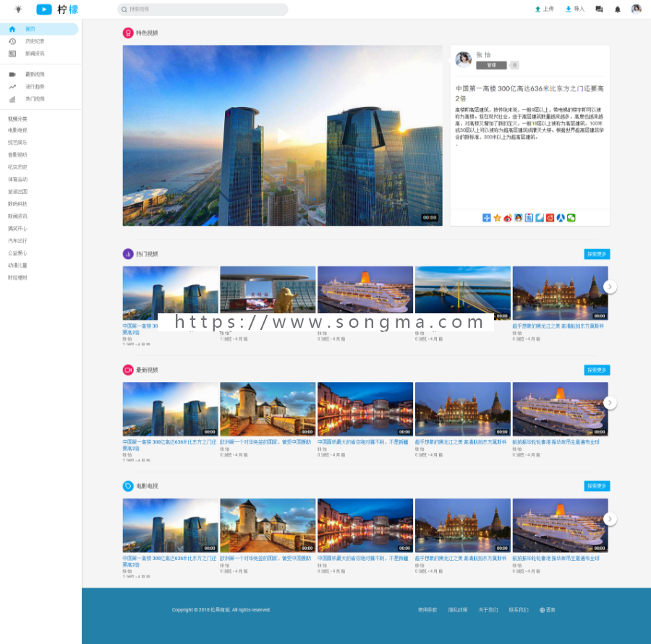Click the magnifier icon in search bar
Image resolution: width=651 pixels, height=644 pixels.
(124, 9)
